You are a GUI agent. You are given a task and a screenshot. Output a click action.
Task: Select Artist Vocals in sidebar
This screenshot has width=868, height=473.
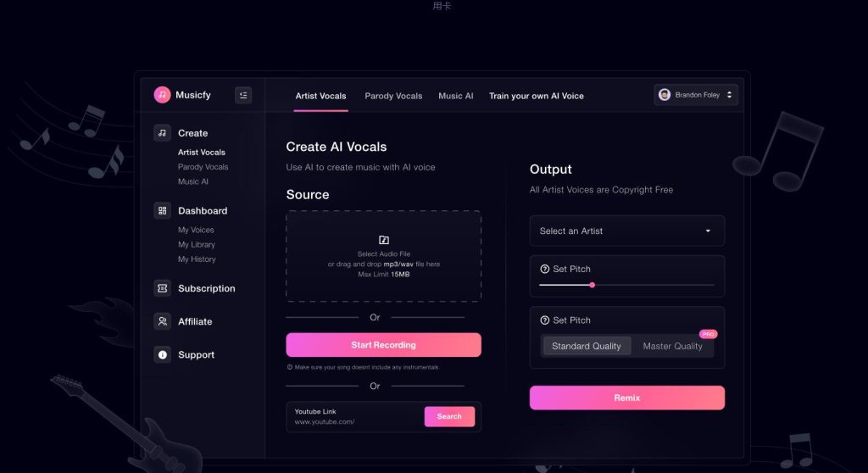click(x=202, y=152)
